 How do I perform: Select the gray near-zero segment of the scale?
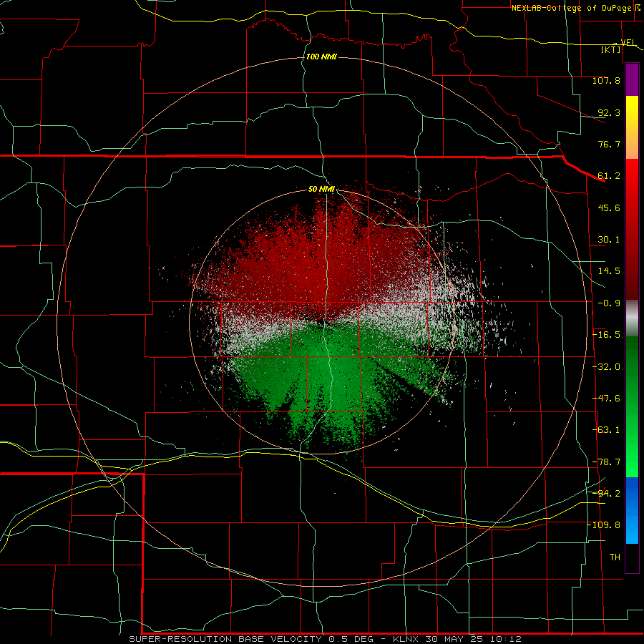(632, 318)
